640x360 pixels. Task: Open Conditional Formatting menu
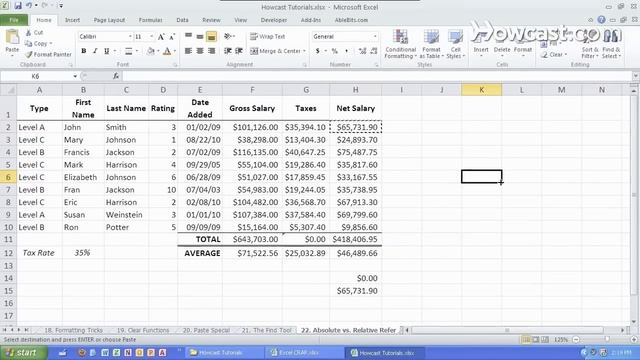tap(400, 44)
